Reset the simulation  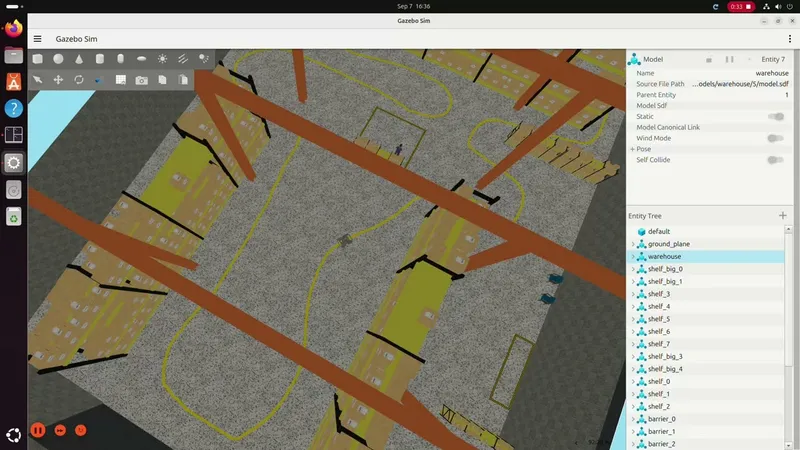(x=81, y=430)
